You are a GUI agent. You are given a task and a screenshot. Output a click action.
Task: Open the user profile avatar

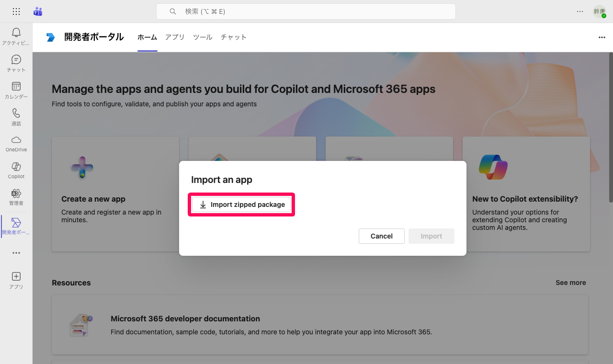(600, 11)
